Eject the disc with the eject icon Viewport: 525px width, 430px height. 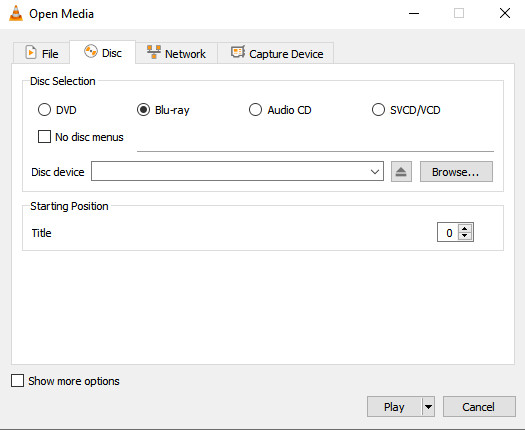(x=401, y=172)
